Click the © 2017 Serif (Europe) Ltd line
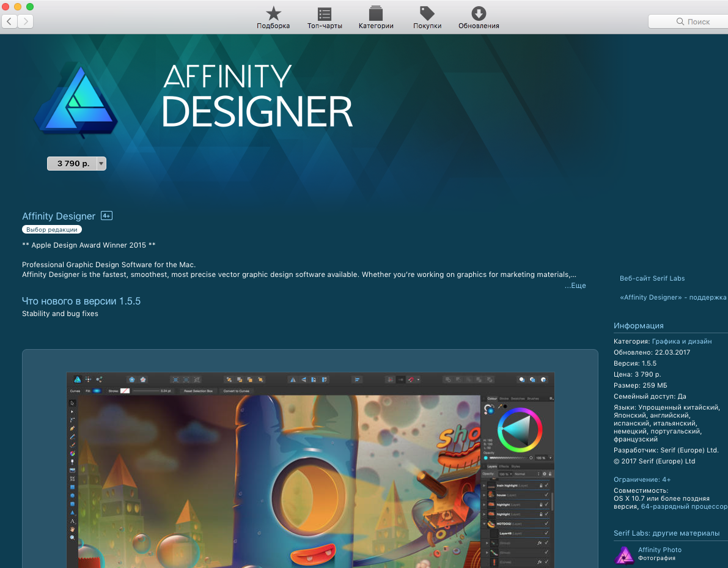This screenshot has height=568, width=728. tap(654, 461)
